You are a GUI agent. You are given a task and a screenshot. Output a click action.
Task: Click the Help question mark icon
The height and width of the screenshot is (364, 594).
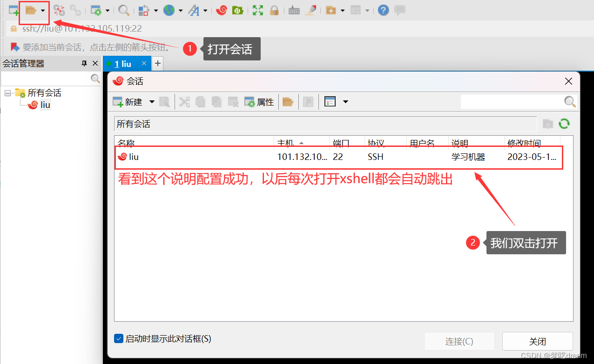(383, 10)
